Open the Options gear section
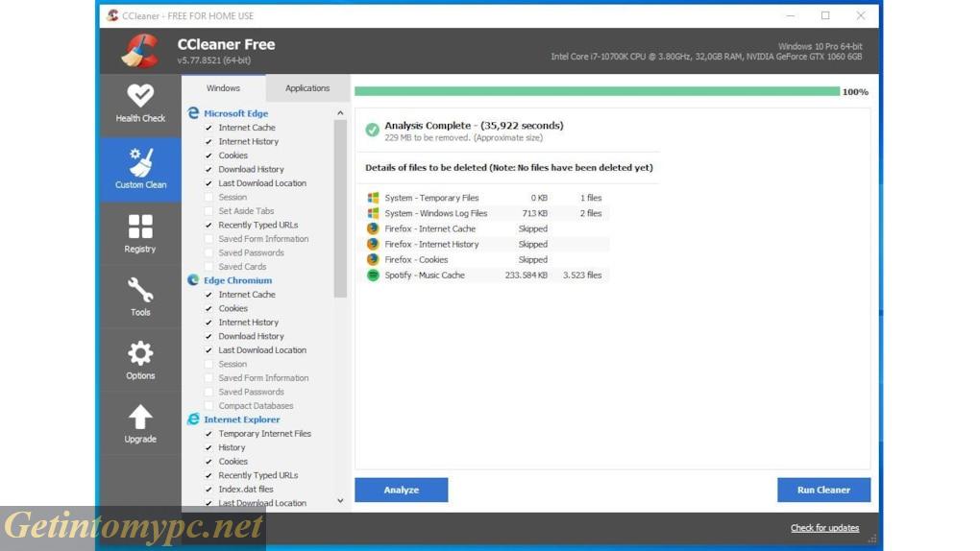 tap(140, 361)
